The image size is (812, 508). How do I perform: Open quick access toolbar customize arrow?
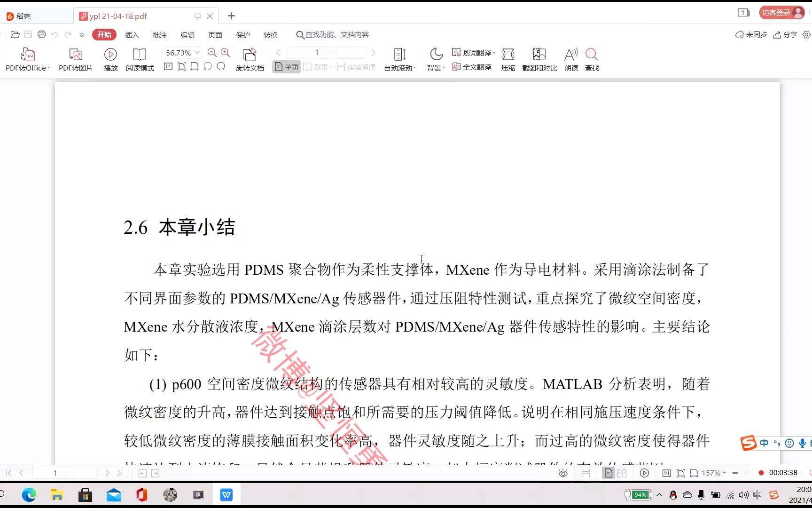click(x=82, y=35)
